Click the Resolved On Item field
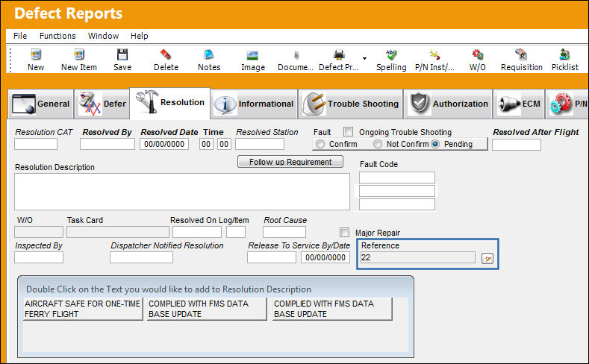589x364 pixels. pos(236,232)
